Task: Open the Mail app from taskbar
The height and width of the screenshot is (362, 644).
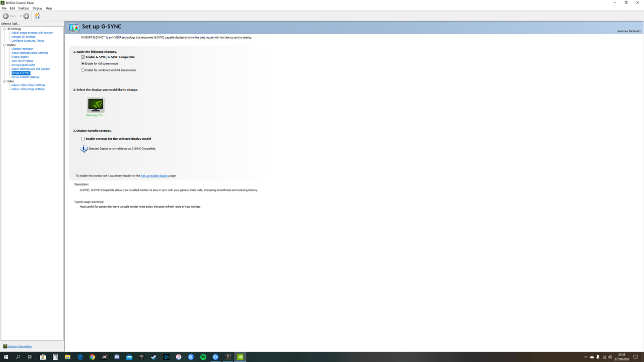Action: pos(129,357)
